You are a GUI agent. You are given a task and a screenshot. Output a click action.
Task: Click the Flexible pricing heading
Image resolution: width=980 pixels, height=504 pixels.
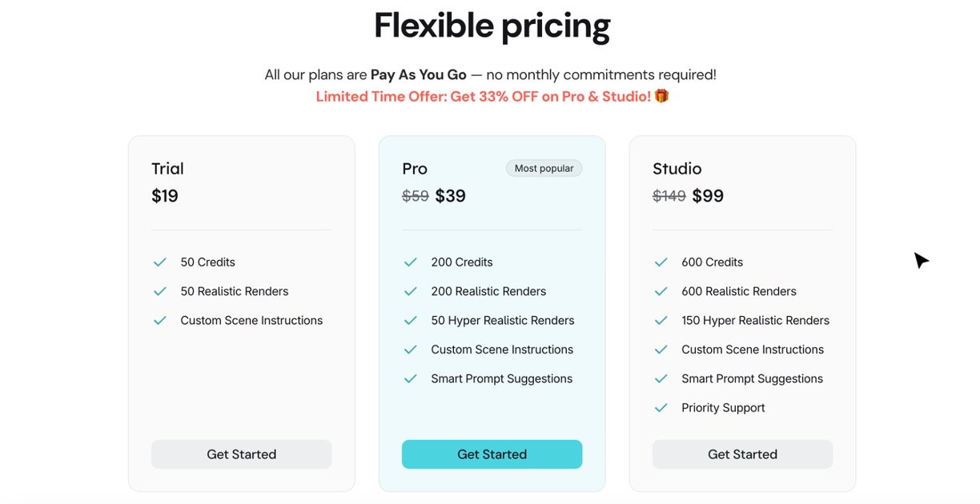pos(492,26)
